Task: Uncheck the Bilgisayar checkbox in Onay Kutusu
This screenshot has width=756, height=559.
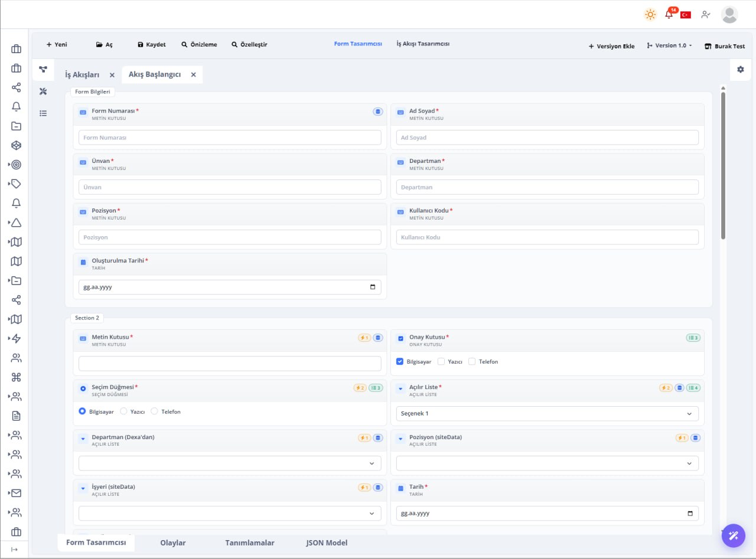Action: point(400,361)
